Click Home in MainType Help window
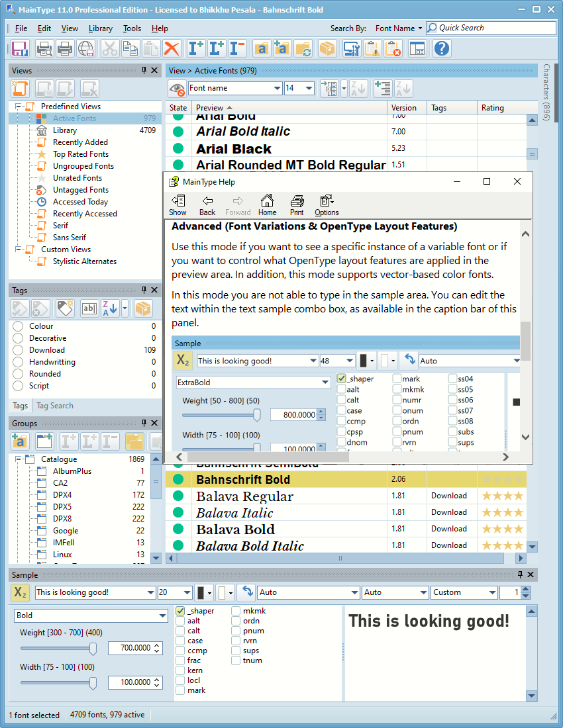The width and height of the screenshot is (563, 728). coord(267,206)
